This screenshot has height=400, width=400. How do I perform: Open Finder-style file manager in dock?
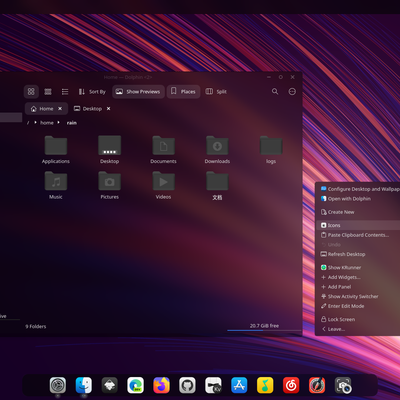click(84, 385)
